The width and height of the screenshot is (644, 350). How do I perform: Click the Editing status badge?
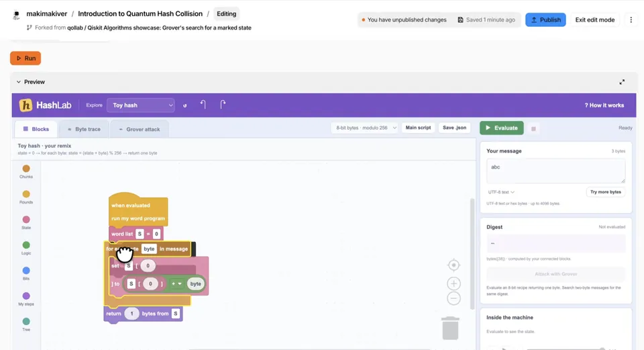point(226,13)
